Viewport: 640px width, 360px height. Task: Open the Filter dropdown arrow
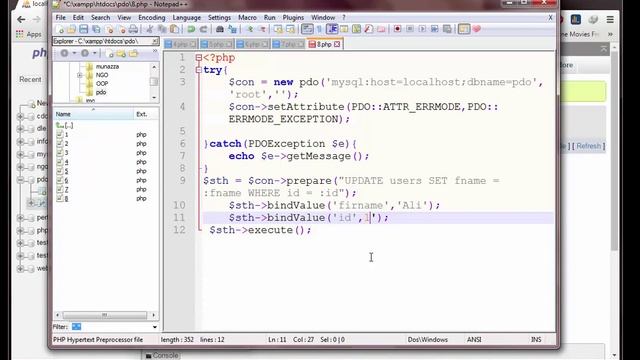155,327
